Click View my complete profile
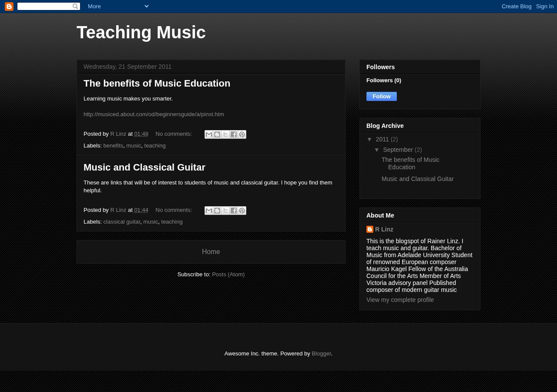The width and height of the screenshot is (557, 392). (x=400, y=300)
